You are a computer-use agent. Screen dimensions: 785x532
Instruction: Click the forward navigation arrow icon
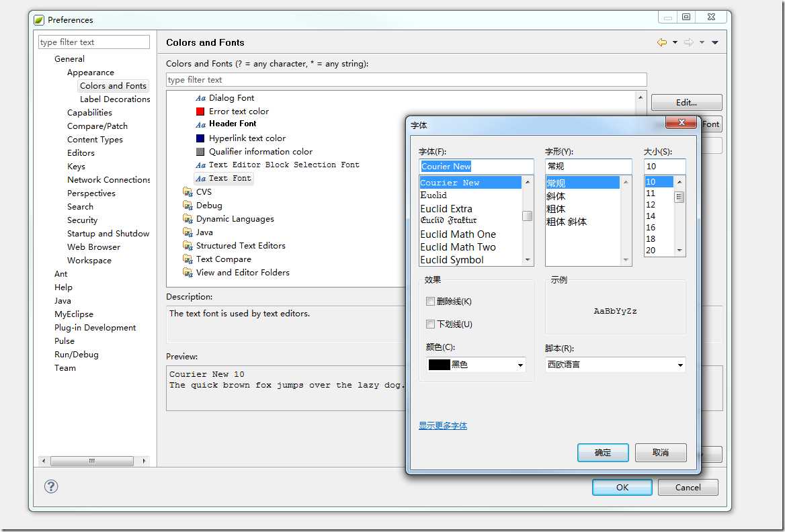pyautogui.click(x=689, y=42)
